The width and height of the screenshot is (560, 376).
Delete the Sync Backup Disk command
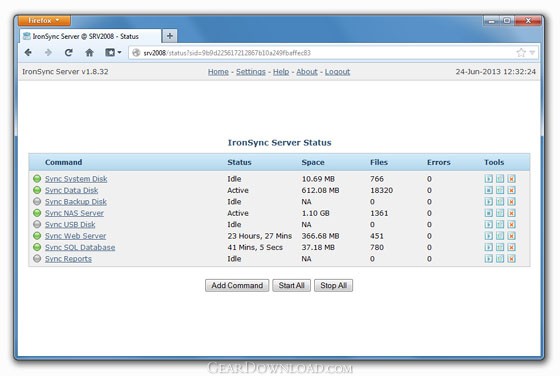[x=511, y=202]
